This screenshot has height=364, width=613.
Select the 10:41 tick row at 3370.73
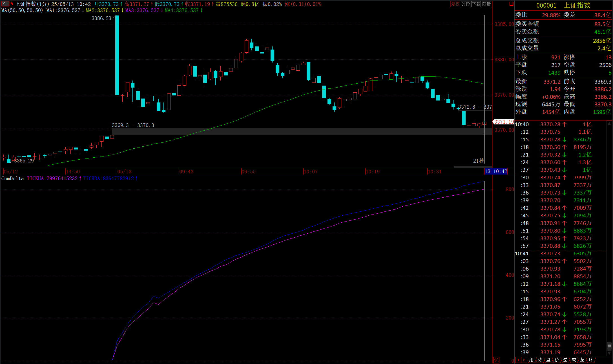pyautogui.click(x=560, y=254)
